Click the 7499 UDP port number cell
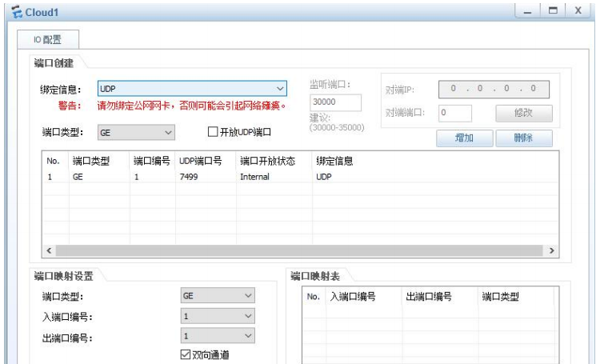Image resolution: width=600 pixels, height=364 pixels. click(x=189, y=177)
